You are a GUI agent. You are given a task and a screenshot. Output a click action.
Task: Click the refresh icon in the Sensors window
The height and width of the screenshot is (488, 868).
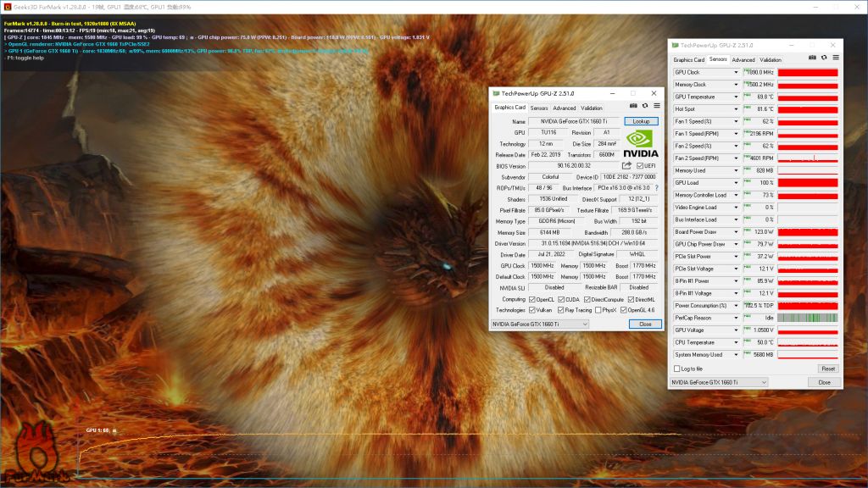823,58
